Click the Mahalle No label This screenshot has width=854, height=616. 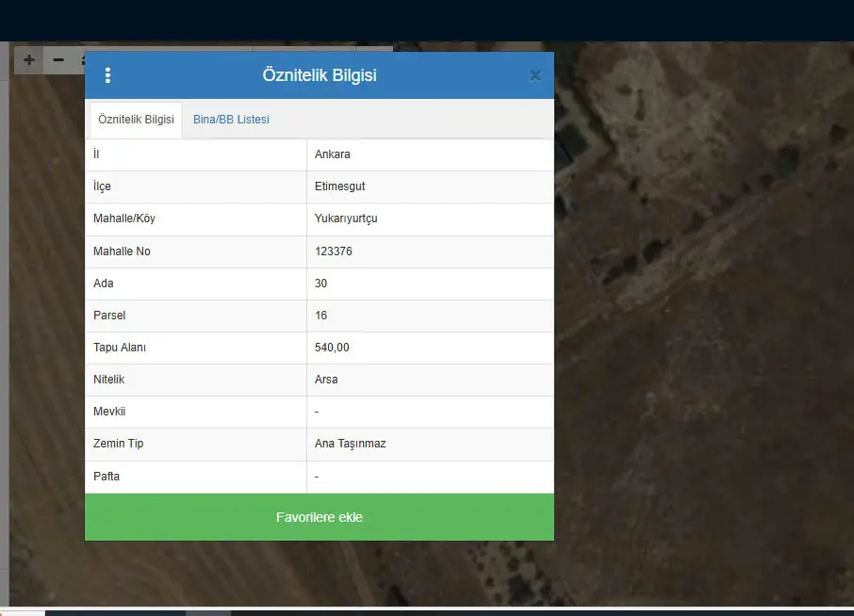pyautogui.click(x=122, y=251)
